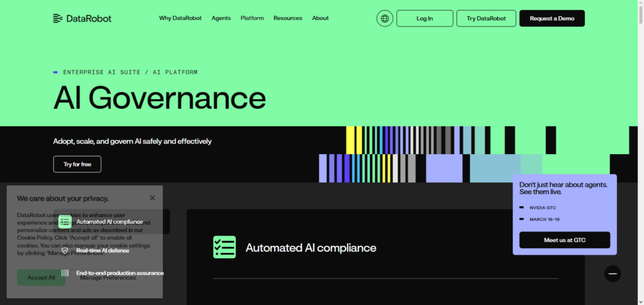
Task: Click Meet us at GTC button
Action: [565, 240]
